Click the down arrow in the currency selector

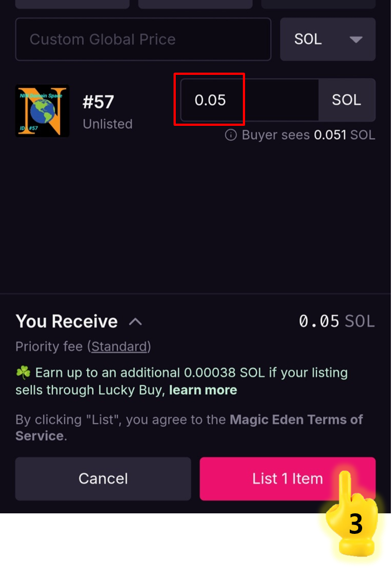[x=356, y=40]
